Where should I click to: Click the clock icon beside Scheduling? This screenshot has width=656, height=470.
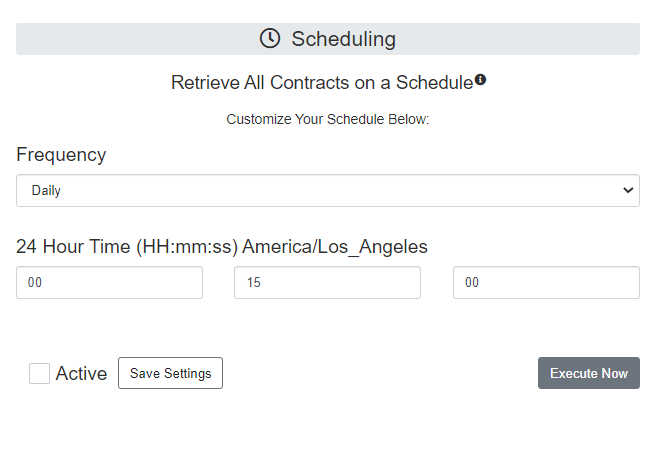point(270,39)
